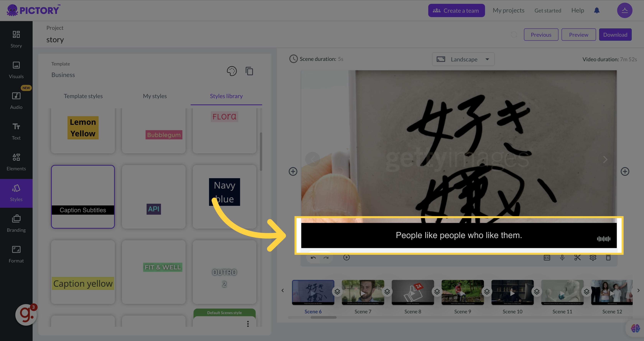Redo the last action below preview

[326, 257]
